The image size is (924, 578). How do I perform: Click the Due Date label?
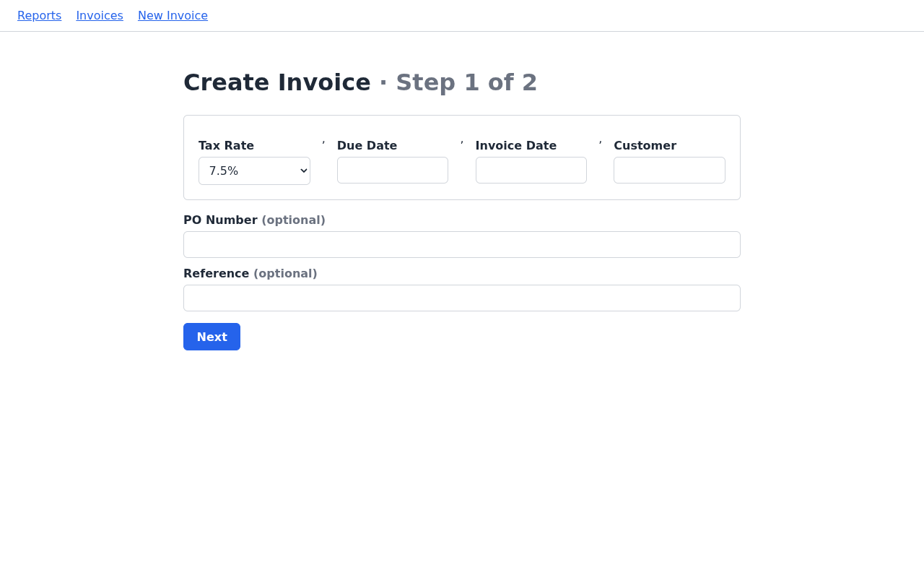point(367,145)
